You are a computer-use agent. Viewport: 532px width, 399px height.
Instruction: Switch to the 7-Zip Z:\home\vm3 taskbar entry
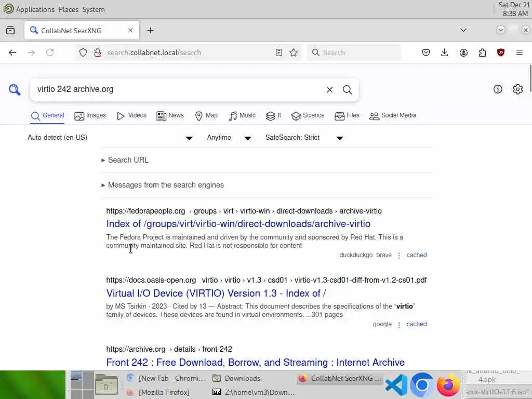254,392
